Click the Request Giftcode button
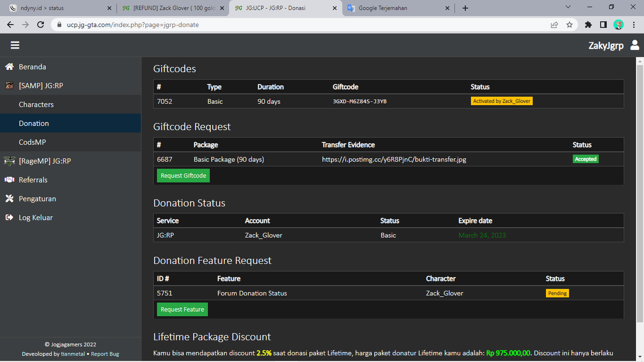Image resolution: width=644 pixels, height=362 pixels. pos(183,175)
